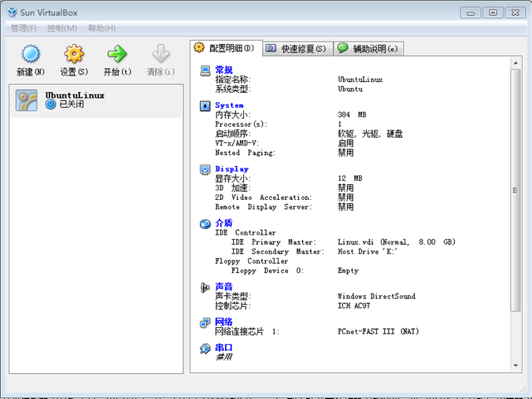Start the VM with 开始(t) arrow
Image resolution: width=532 pixels, height=399 pixels.
(117, 54)
